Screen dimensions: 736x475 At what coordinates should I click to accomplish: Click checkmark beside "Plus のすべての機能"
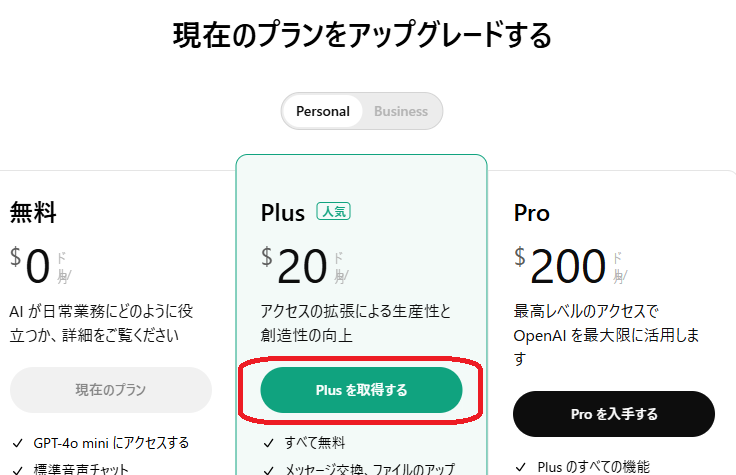click(x=521, y=466)
